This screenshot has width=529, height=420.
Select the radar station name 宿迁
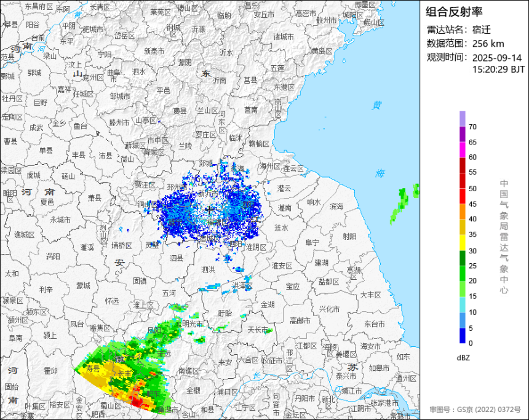(x=482, y=30)
